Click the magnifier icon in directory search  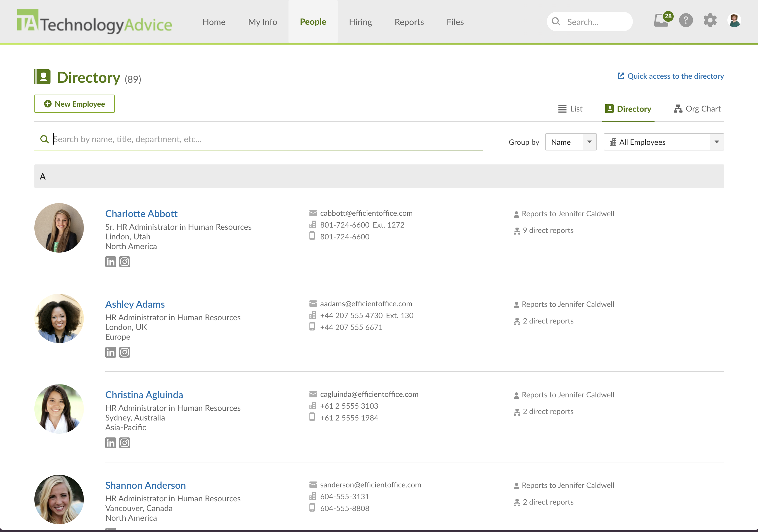(44, 139)
